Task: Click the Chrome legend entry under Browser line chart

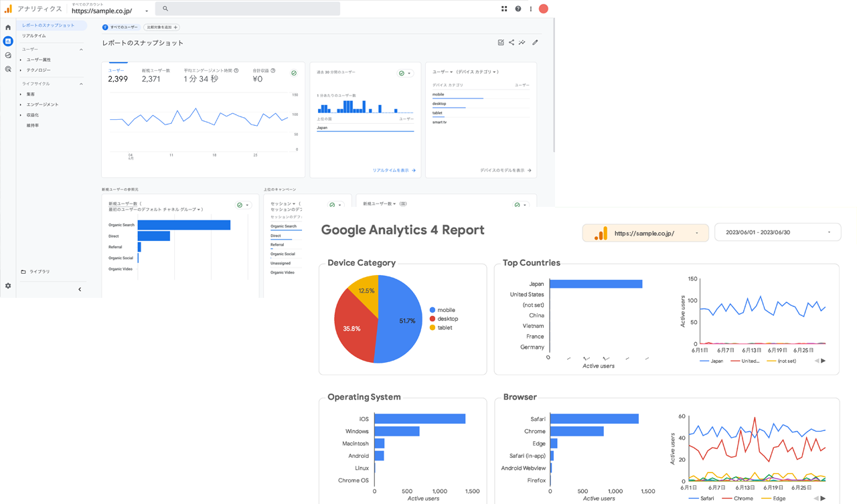Action: (x=738, y=499)
